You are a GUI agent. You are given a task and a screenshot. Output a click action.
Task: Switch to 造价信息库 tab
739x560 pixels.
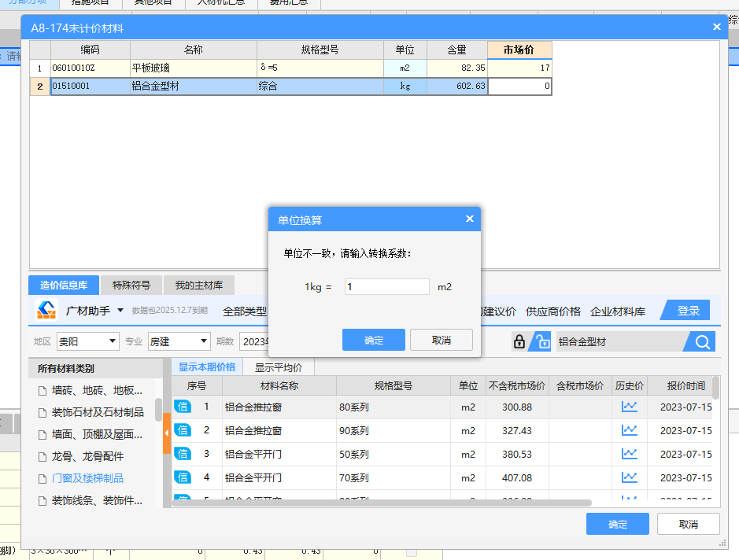point(64,285)
